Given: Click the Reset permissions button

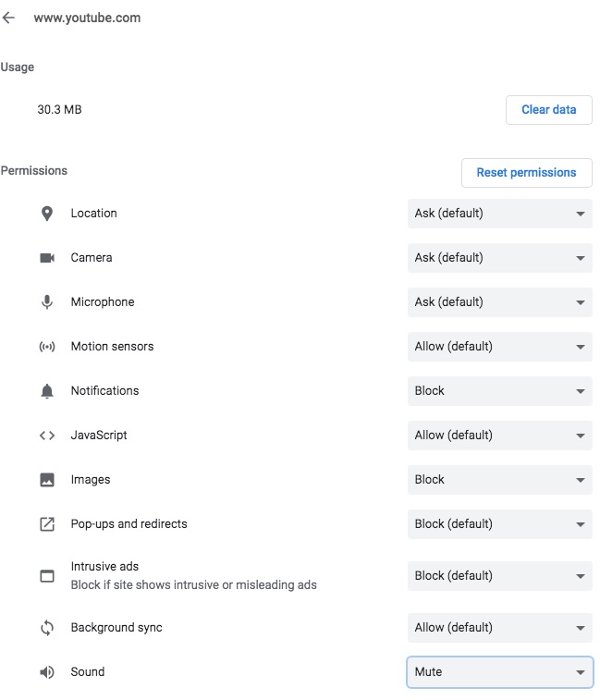Looking at the screenshot, I should 526,173.
